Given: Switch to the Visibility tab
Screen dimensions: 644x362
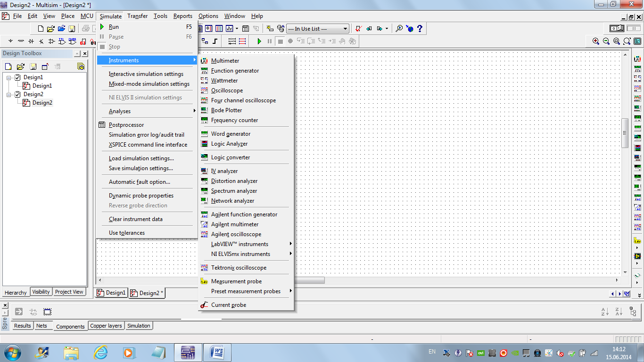Looking at the screenshot, I should pyautogui.click(x=41, y=292).
